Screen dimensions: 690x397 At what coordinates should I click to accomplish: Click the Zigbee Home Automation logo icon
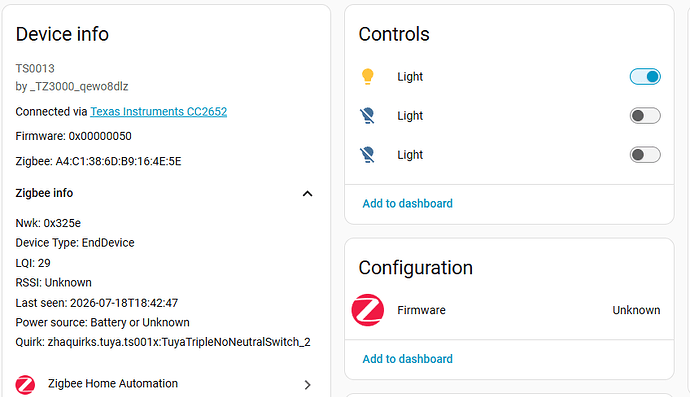pyautogui.click(x=25, y=385)
